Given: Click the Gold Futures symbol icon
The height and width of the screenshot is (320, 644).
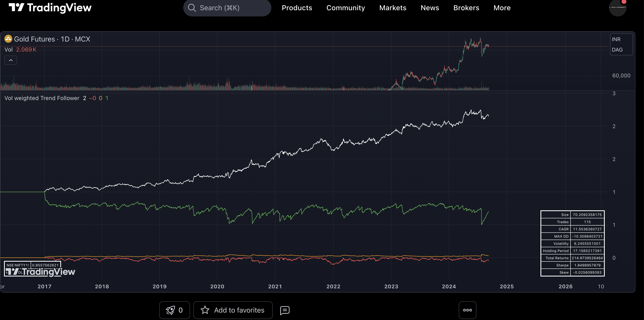Looking at the screenshot, I should point(8,39).
